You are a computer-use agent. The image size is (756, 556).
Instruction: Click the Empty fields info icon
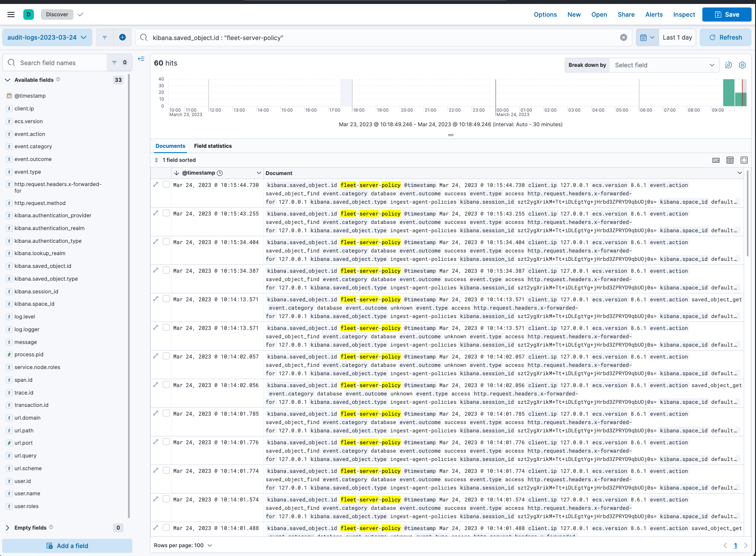click(x=51, y=527)
